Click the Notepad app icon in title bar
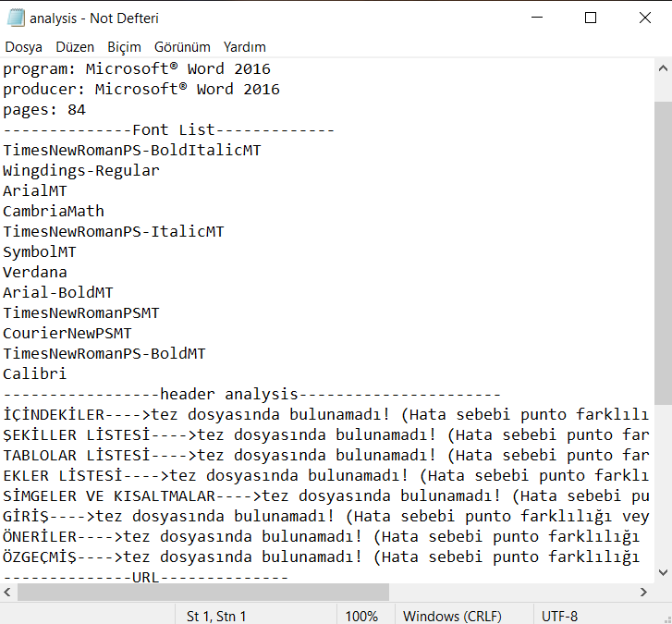Image resolution: width=672 pixels, height=624 pixels. [x=16, y=18]
